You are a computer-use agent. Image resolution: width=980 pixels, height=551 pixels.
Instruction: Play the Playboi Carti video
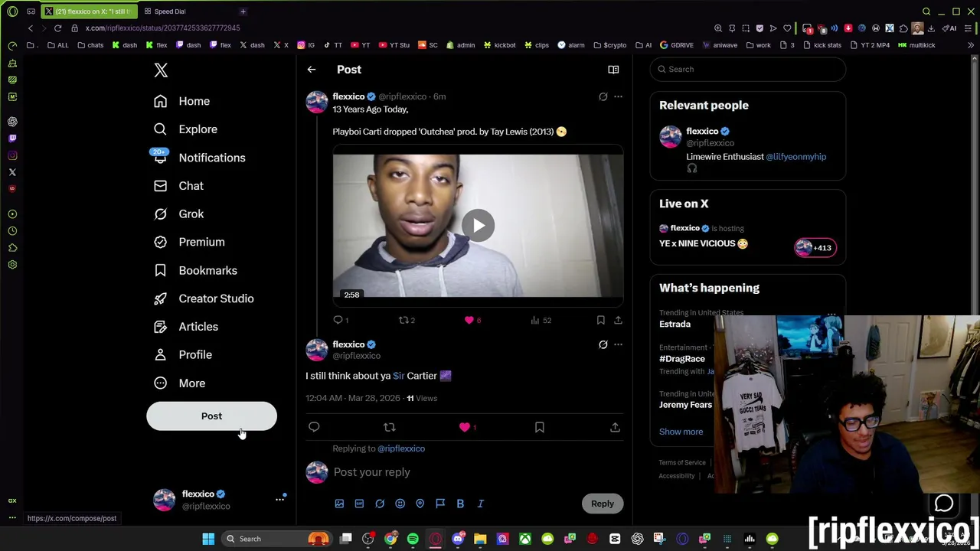click(x=478, y=226)
